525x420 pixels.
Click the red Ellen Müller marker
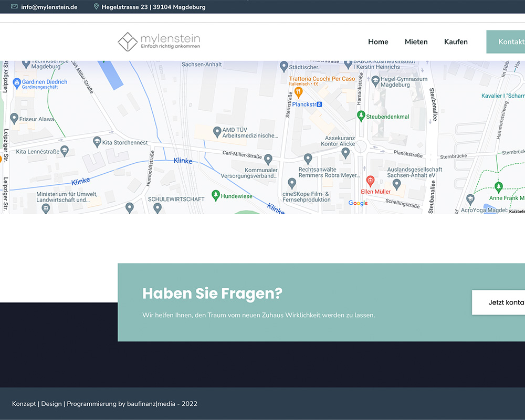370,181
